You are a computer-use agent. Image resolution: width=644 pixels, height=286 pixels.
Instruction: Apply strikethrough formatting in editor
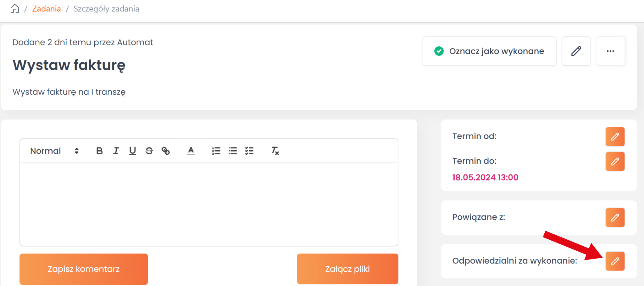coord(149,151)
